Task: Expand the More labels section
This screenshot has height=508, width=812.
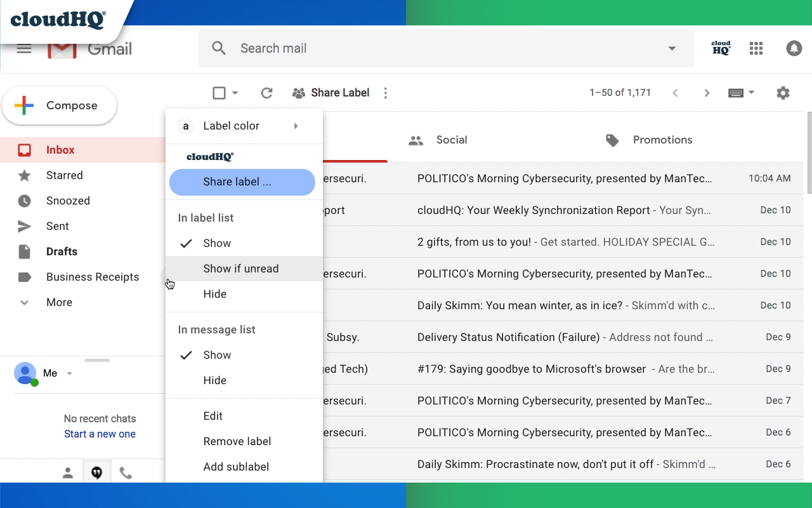Action: click(x=59, y=302)
